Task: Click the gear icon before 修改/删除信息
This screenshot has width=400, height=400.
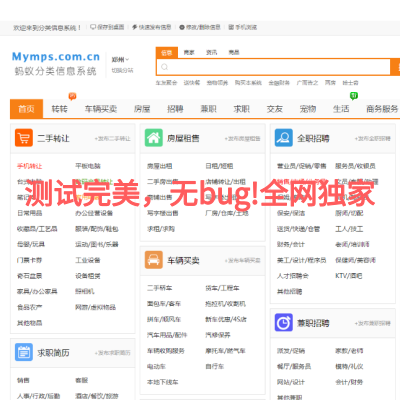Action: 182,27
